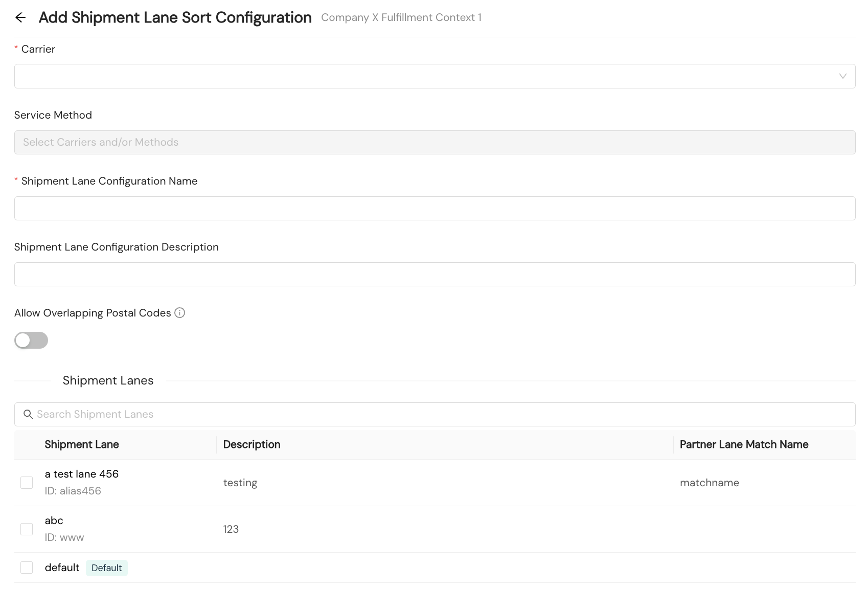
Task: Go back using the left arrow icon
Action: click(x=20, y=17)
